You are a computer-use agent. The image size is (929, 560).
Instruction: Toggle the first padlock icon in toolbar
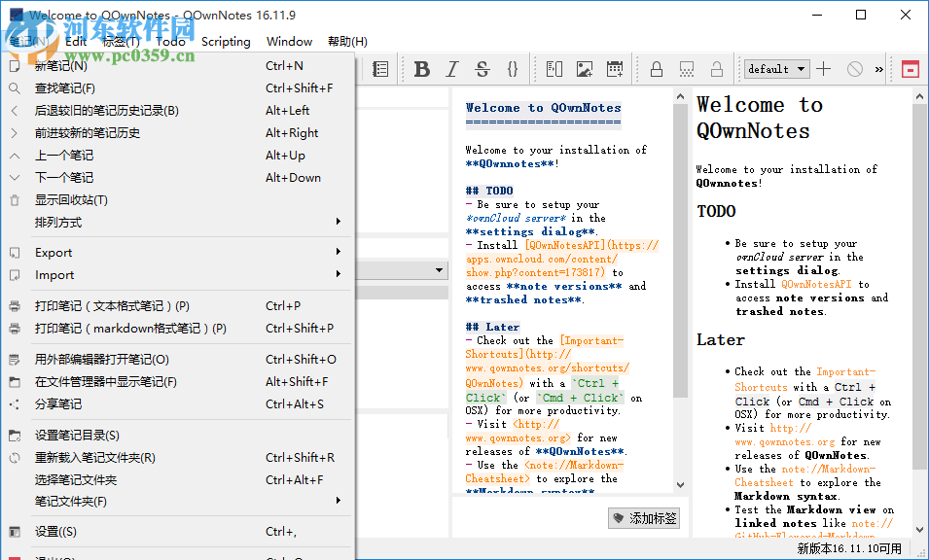pos(657,69)
